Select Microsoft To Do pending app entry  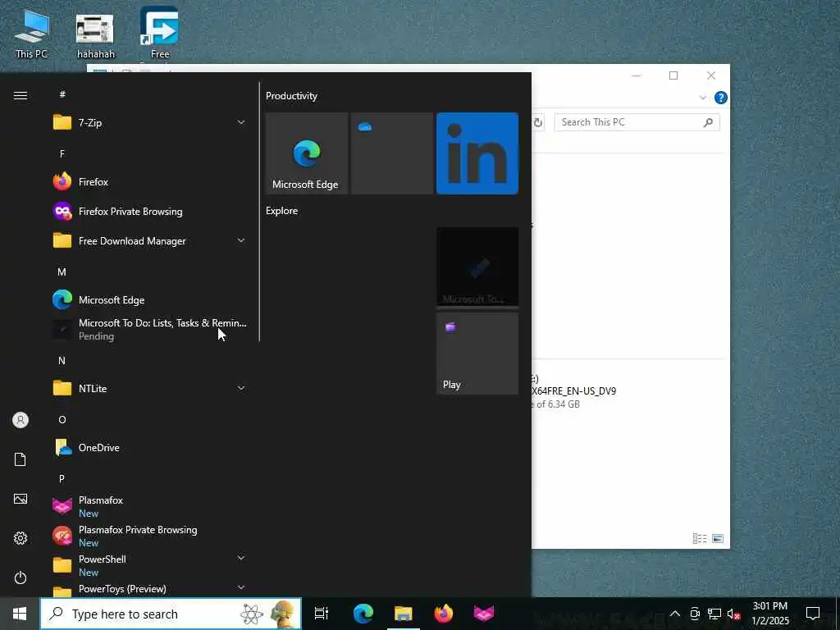pos(150,329)
